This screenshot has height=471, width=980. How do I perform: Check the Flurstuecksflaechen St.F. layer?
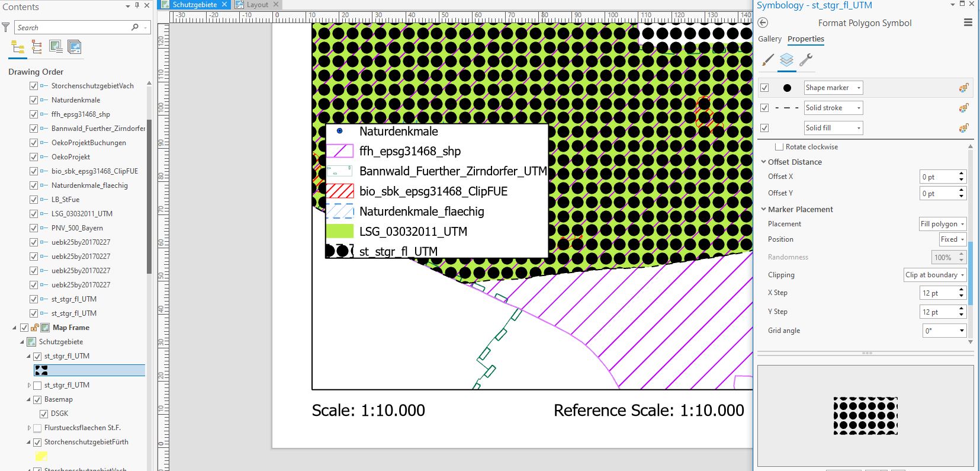pos(37,428)
